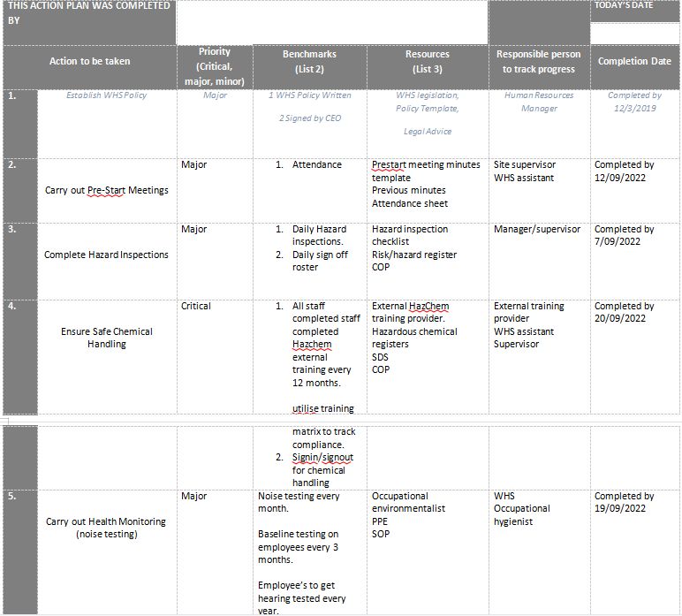
Task: Click 'Human Resources Manager' in the sample row
Action: (x=538, y=102)
